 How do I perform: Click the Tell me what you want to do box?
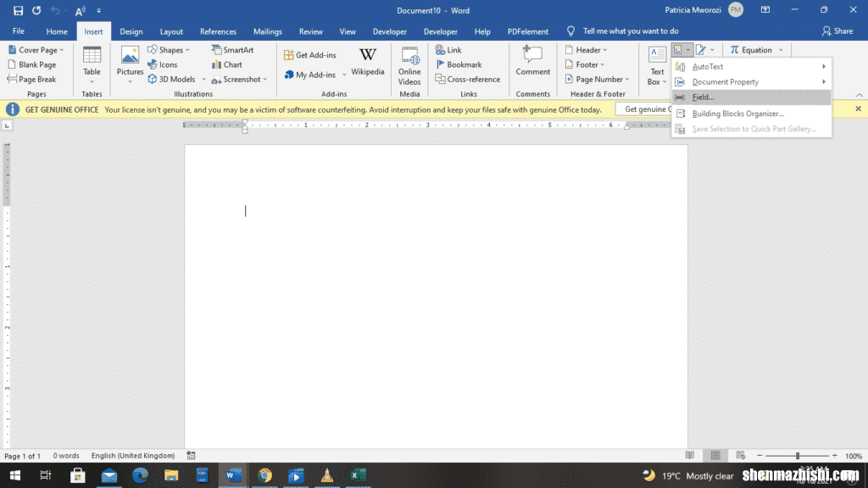pyautogui.click(x=630, y=31)
